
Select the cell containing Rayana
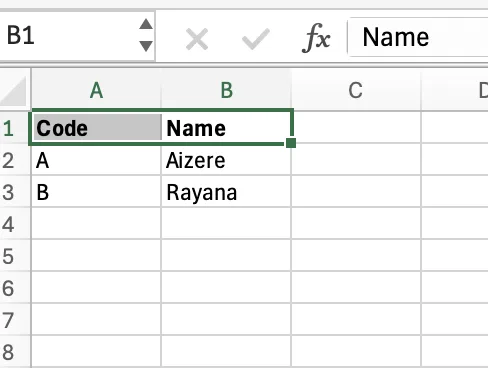pos(226,192)
